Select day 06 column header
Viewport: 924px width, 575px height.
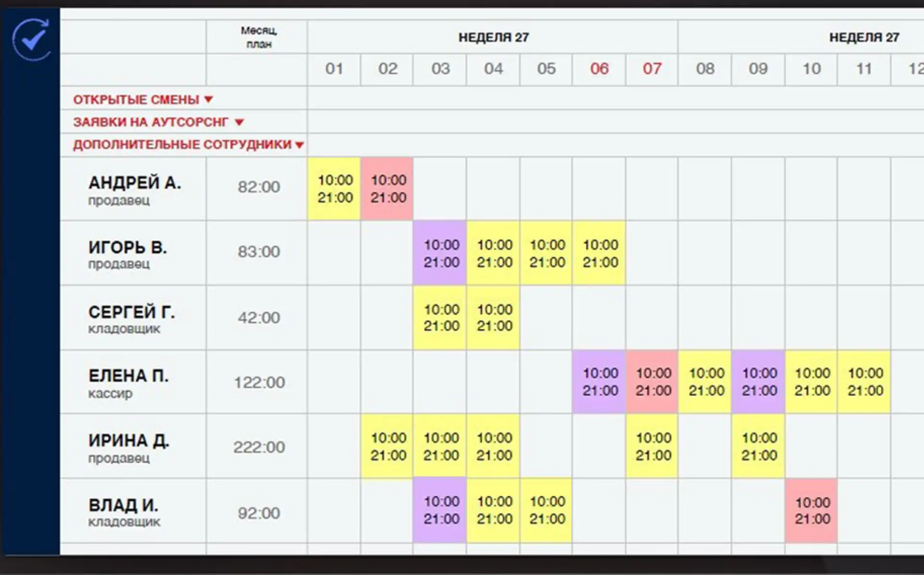(599, 69)
